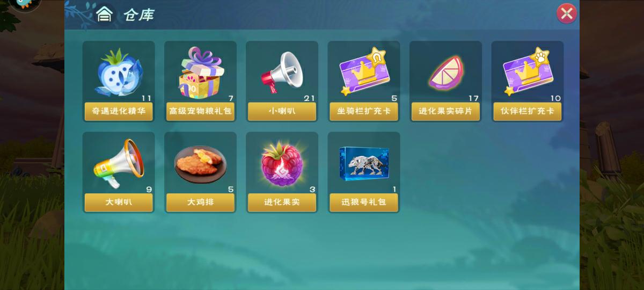Screen dimensions: 644x290
Task: Click the 坐骑栏扩充卡 label button
Action: [x=364, y=112]
